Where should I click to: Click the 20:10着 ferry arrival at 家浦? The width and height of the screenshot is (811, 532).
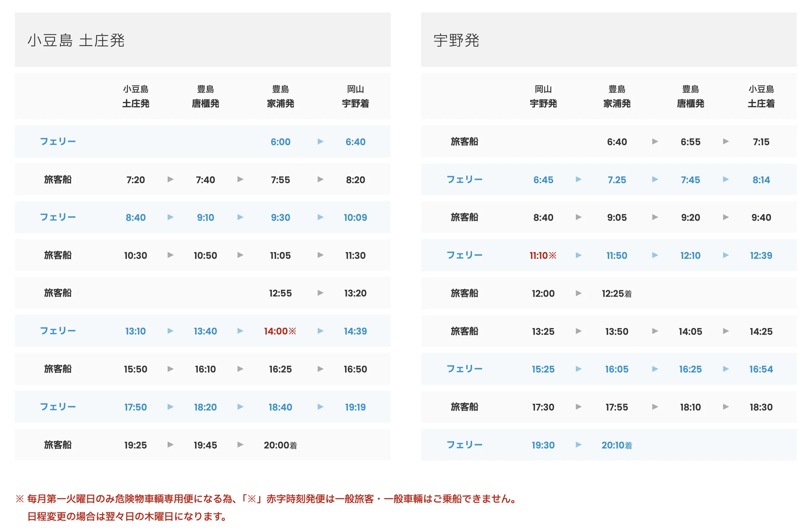(617, 445)
